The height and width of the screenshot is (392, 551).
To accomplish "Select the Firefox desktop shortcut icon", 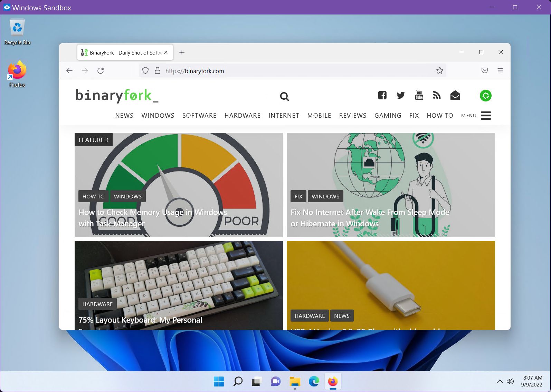I will (17, 74).
